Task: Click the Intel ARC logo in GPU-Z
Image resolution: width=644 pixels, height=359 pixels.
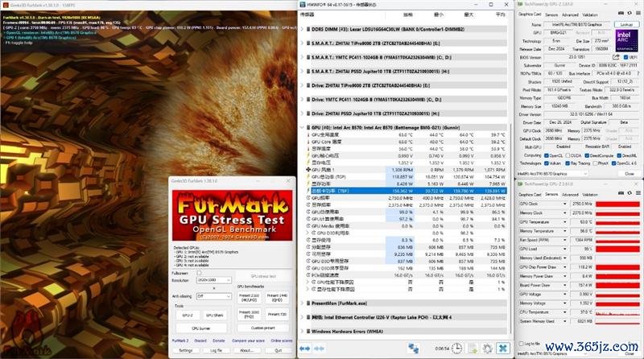Action: point(626,40)
